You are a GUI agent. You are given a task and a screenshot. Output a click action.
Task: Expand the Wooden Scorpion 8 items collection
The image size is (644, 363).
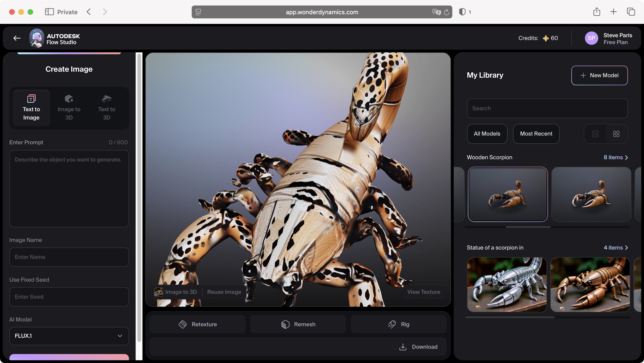(616, 157)
